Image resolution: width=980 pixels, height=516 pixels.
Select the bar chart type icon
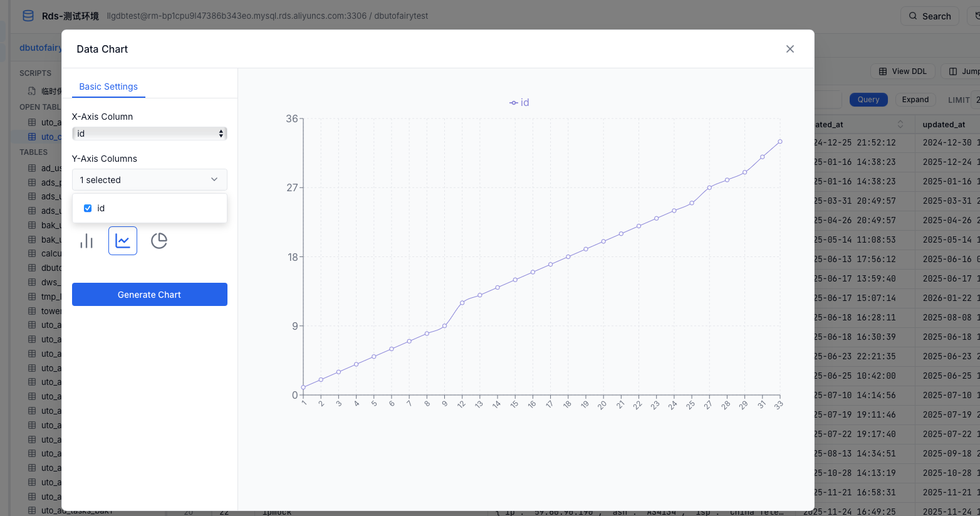pyautogui.click(x=86, y=241)
